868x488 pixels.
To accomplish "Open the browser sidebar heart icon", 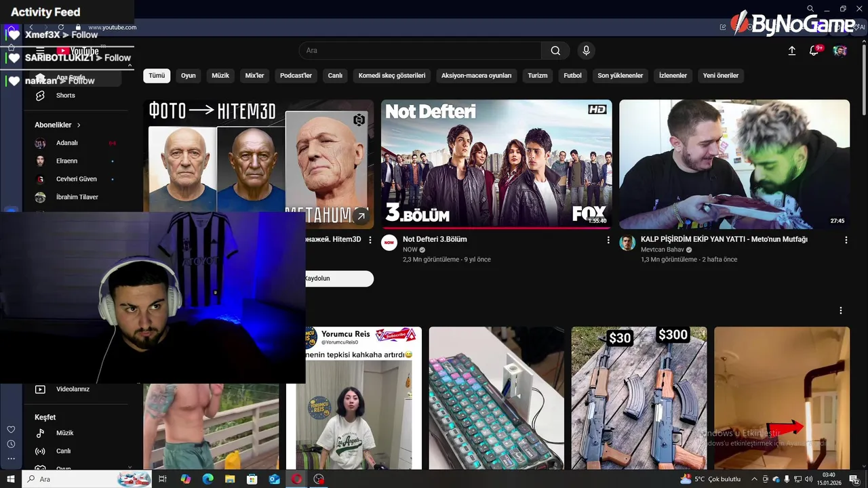I will tap(11, 430).
